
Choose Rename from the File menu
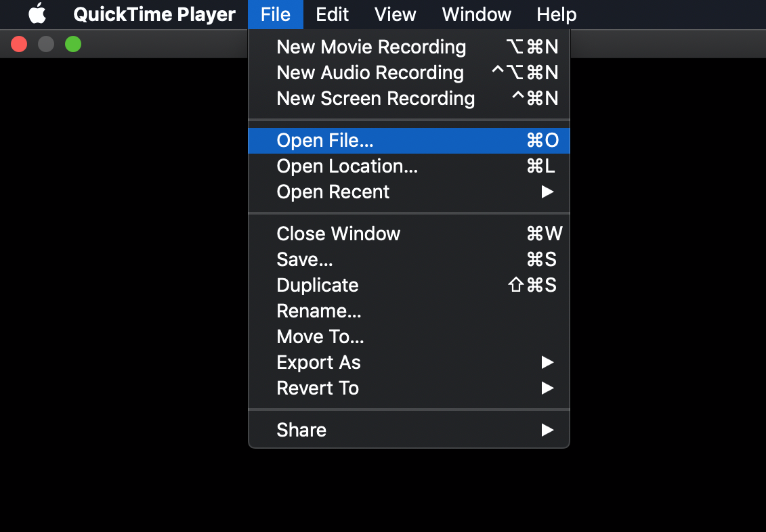pyautogui.click(x=319, y=311)
